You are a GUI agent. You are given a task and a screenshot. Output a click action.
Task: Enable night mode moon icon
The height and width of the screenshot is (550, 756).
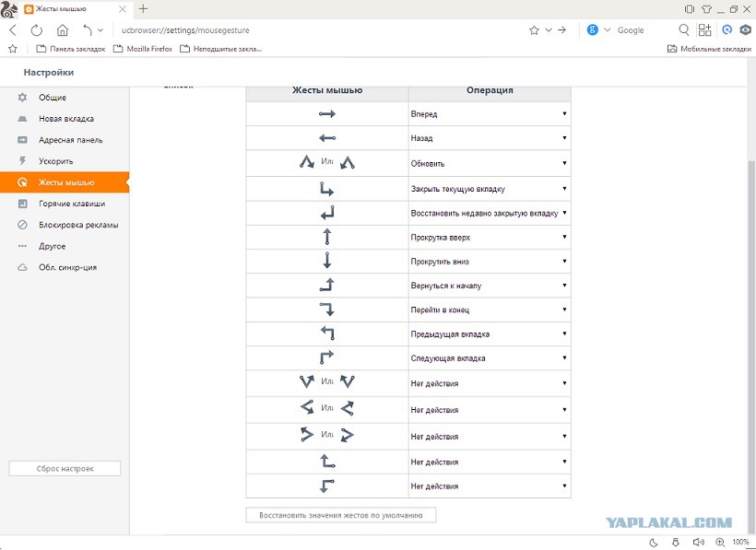[653, 542]
